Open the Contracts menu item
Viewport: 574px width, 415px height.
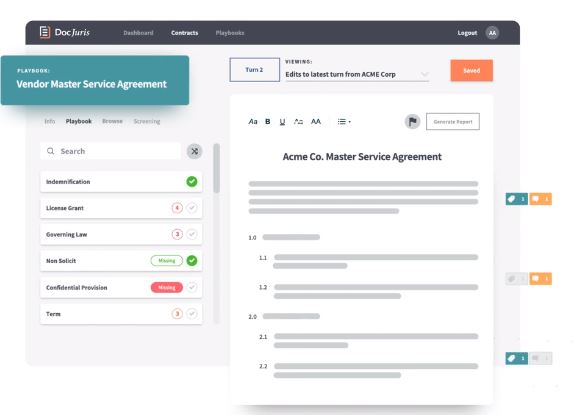click(184, 33)
